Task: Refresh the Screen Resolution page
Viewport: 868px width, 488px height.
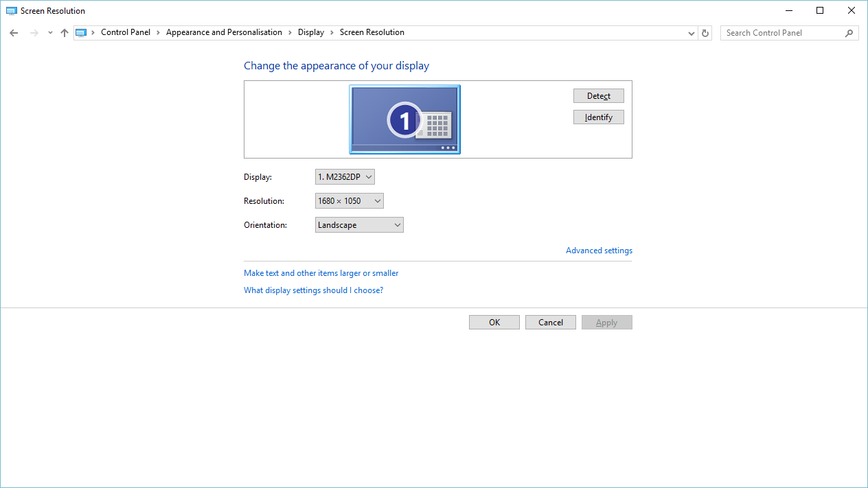Action: (x=705, y=33)
